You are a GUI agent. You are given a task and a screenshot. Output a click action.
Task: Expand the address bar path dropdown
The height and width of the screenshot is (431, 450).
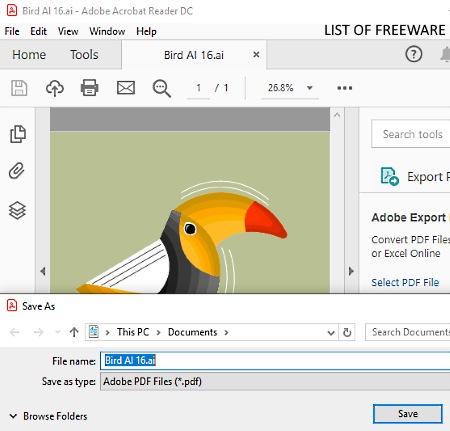tap(331, 333)
